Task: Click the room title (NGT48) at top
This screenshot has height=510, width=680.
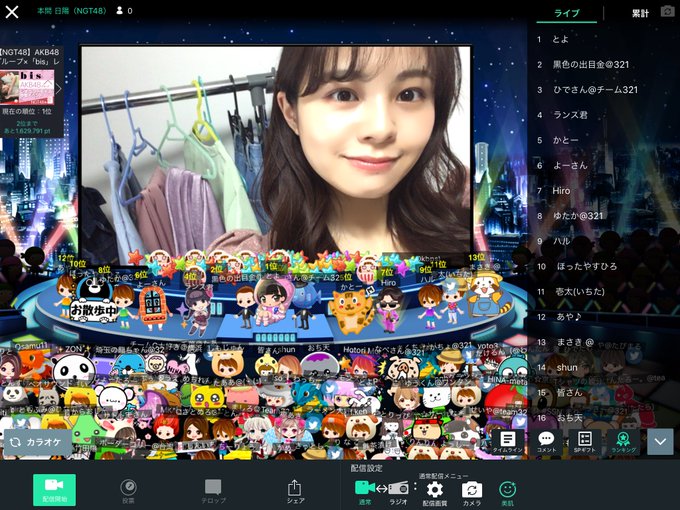Action: 72,11
